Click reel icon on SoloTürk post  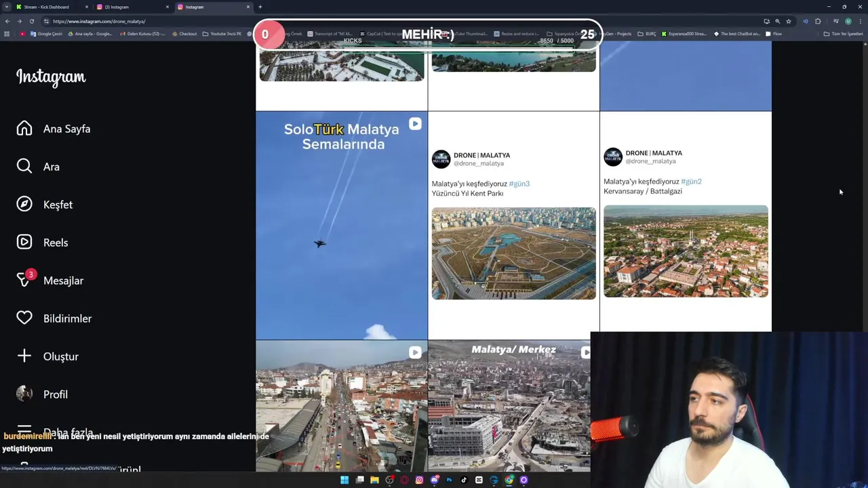[x=415, y=125]
